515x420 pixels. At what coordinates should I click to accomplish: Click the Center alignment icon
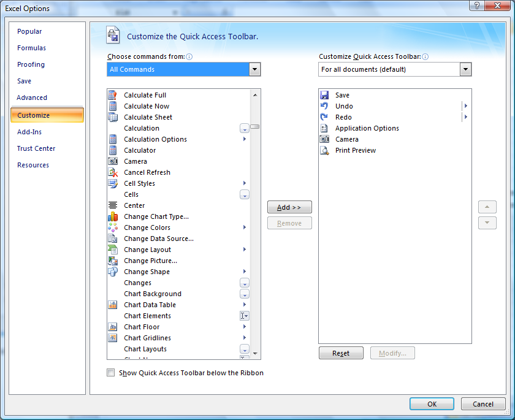[113, 205]
